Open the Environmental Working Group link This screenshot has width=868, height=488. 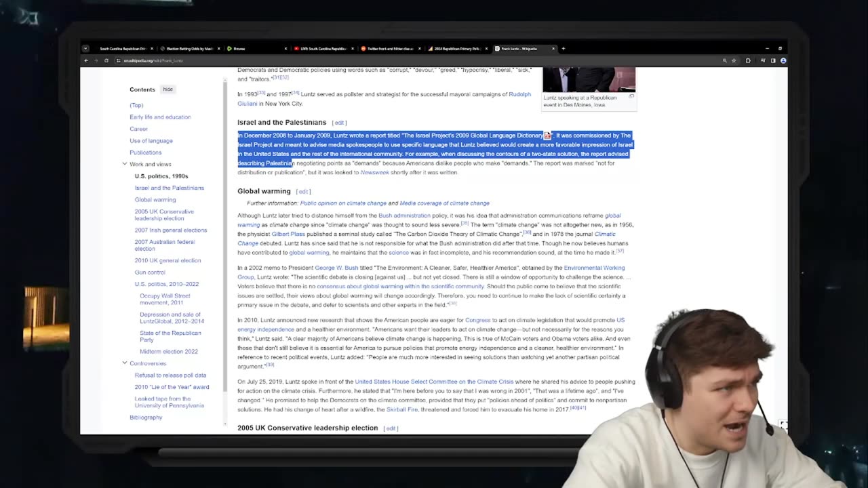[x=431, y=272]
